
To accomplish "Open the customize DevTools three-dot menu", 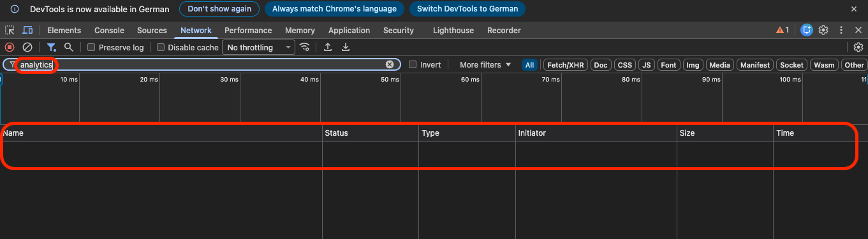I will click(841, 30).
